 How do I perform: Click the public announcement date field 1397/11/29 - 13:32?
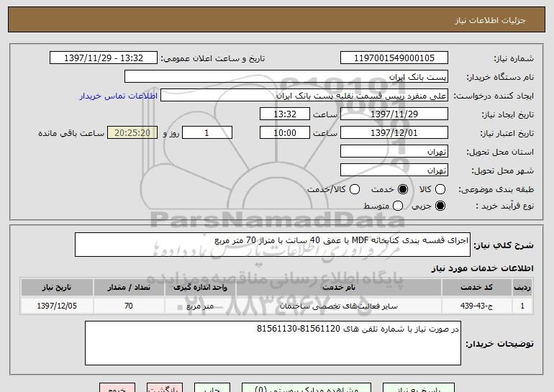click(104, 58)
